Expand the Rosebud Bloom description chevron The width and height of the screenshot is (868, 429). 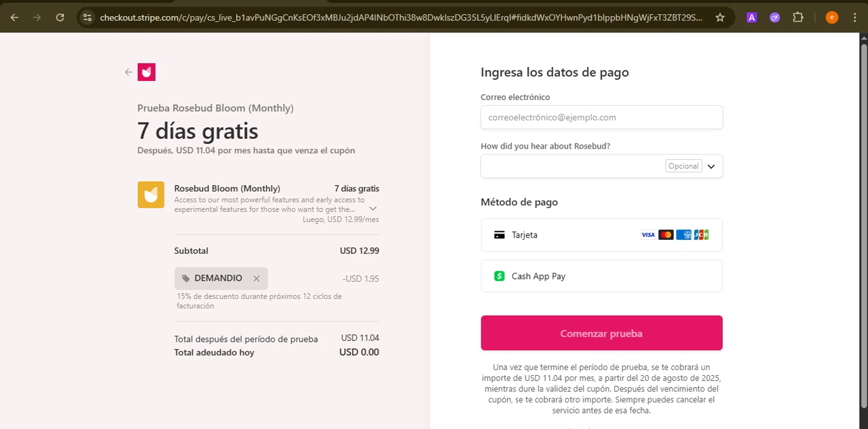click(x=373, y=209)
